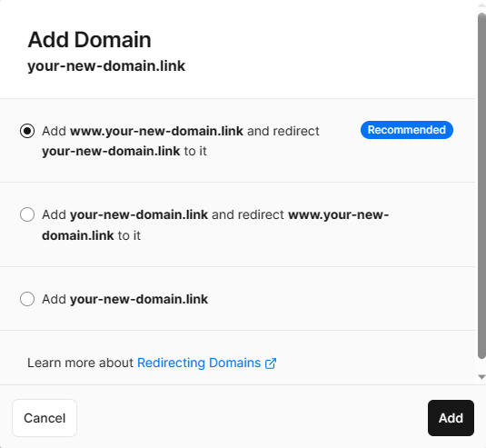The width and height of the screenshot is (486, 448).
Task: Open the Redirecting Domains link
Action: (x=199, y=363)
